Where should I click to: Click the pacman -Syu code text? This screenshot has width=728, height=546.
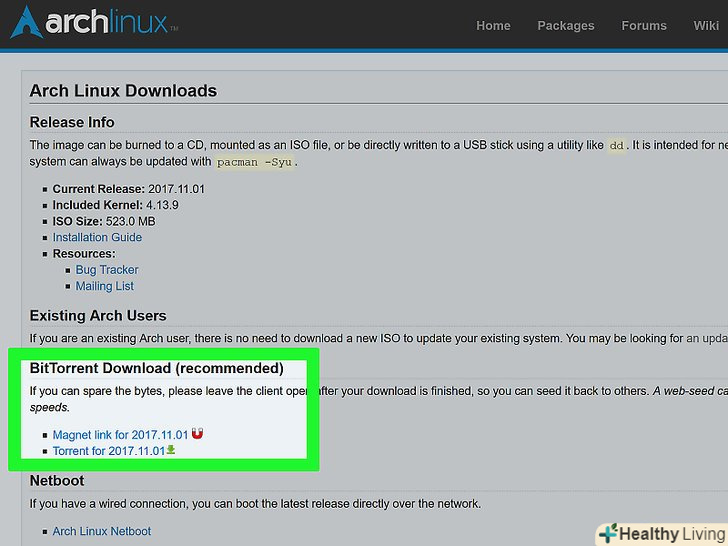[254, 162]
